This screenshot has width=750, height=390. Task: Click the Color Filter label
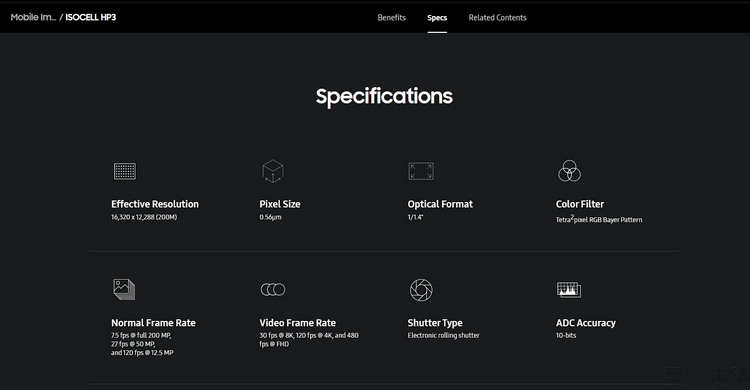pyautogui.click(x=580, y=204)
